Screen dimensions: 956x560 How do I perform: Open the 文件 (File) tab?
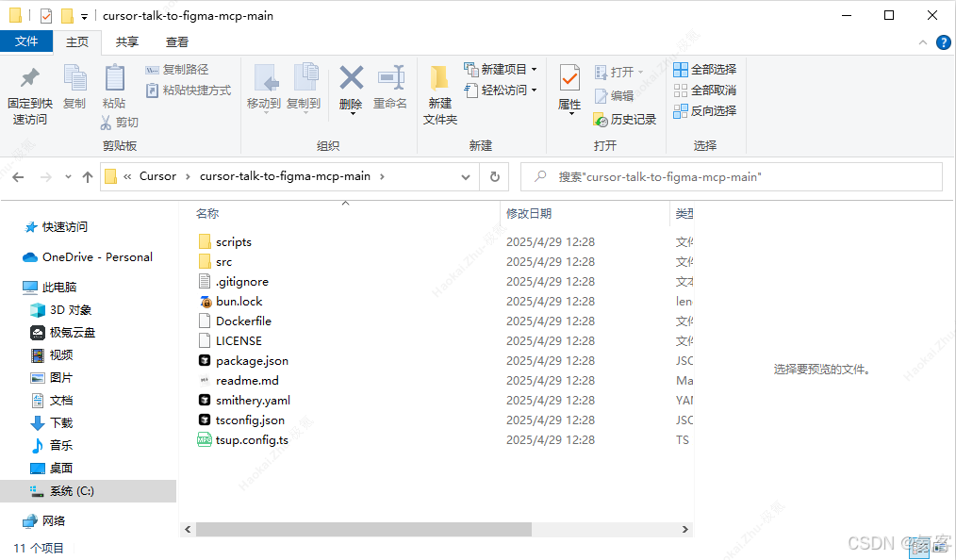point(26,41)
